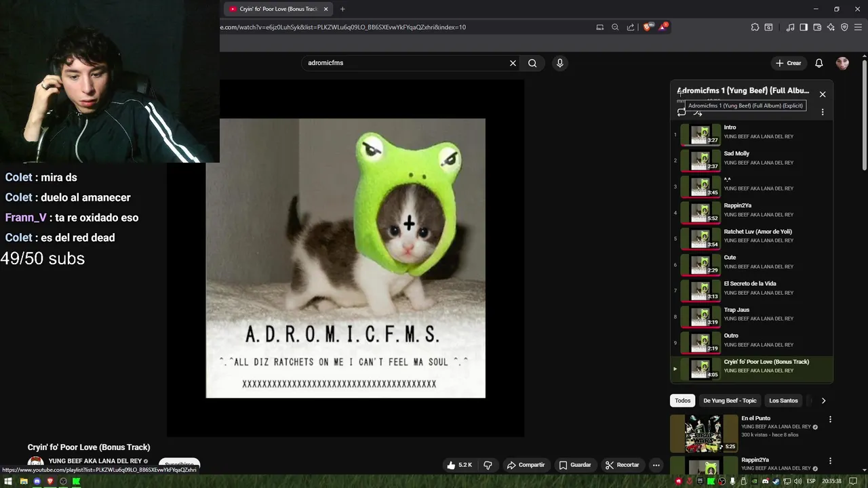Open Windows Start menu
The width and height of the screenshot is (868, 488).
[x=8, y=481]
